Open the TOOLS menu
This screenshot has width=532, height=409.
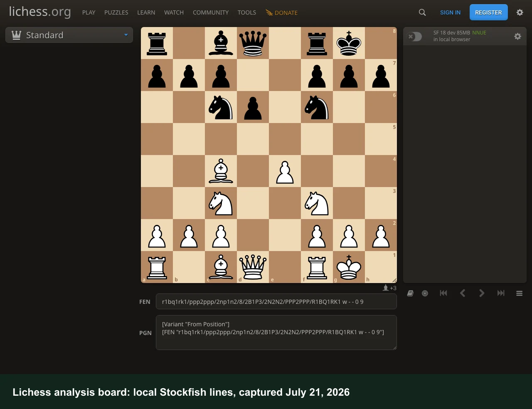click(247, 12)
